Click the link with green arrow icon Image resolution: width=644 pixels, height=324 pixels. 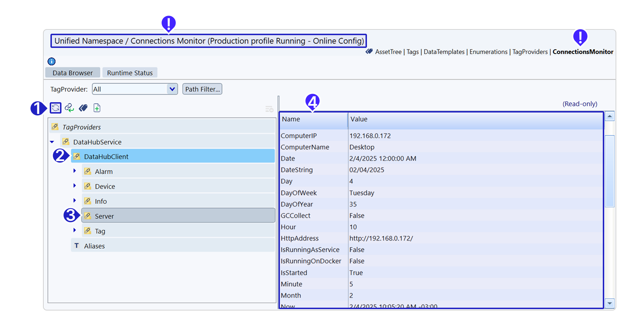[x=69, y=108]
